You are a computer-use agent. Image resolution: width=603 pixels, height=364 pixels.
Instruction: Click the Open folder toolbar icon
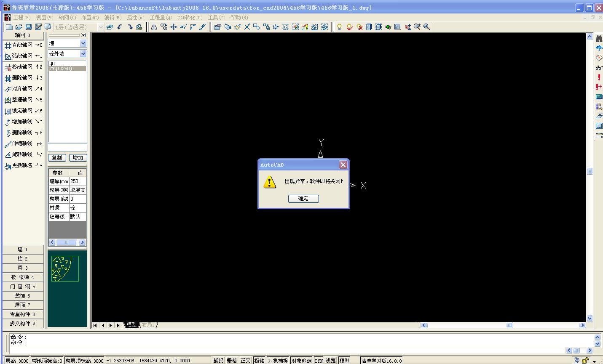(x=19, y=27)
